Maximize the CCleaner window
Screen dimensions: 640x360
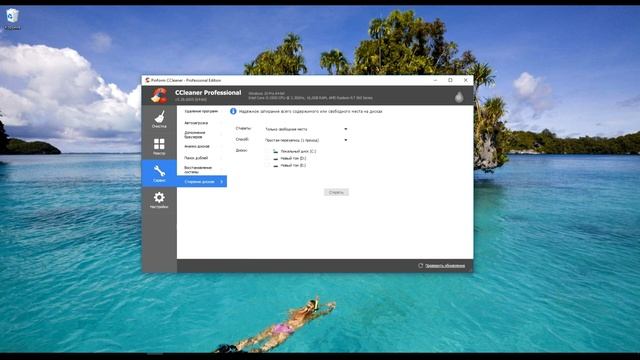(450, 80)
